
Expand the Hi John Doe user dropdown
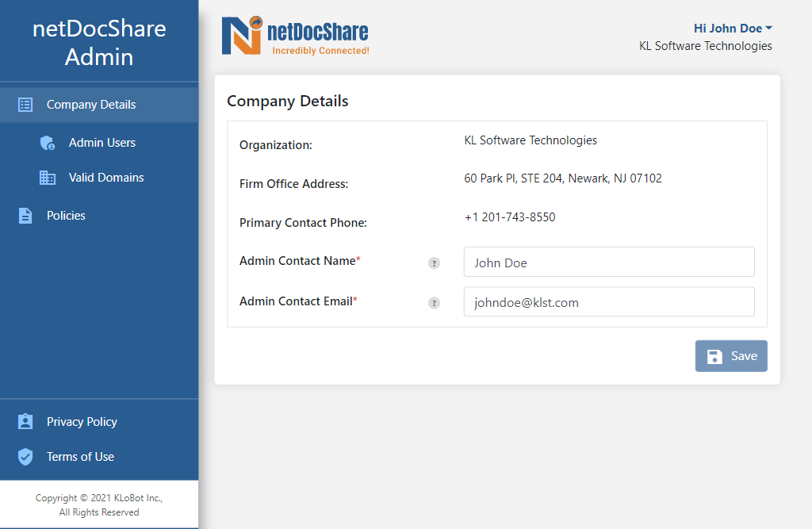[x=733, y=28]
